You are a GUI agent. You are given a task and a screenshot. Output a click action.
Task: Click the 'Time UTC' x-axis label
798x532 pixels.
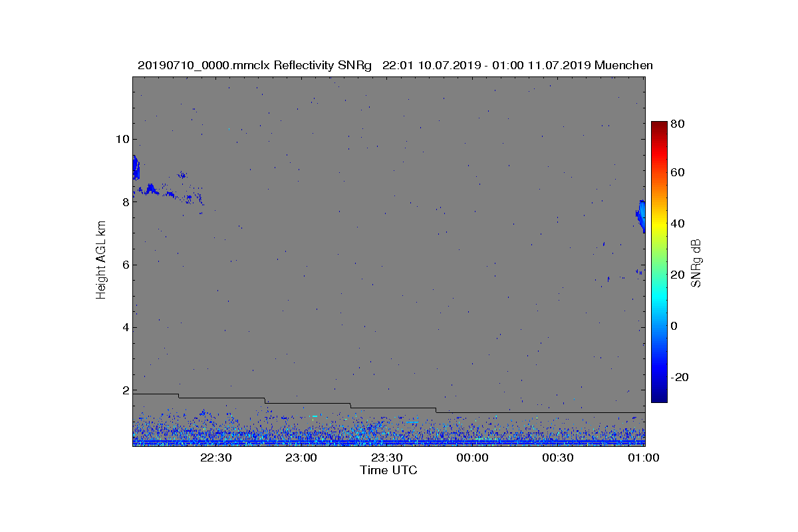(389, 470)
